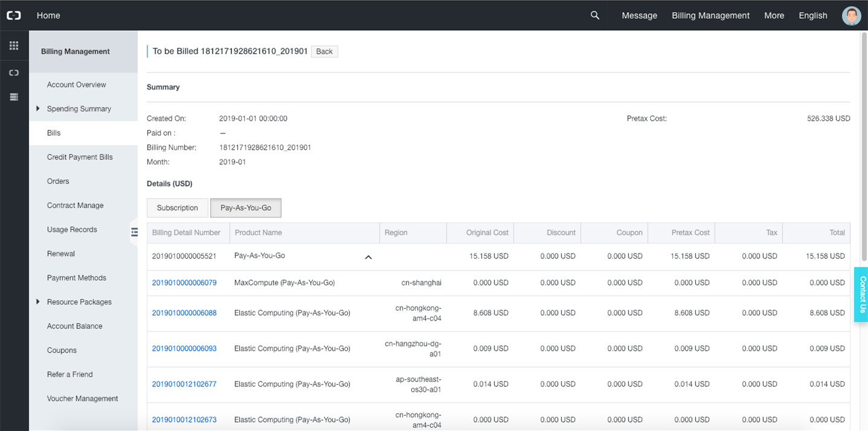This screenshot has height=431, width=868.
Task: Click the page vertical scrollbar
Action: click(864, 148)
